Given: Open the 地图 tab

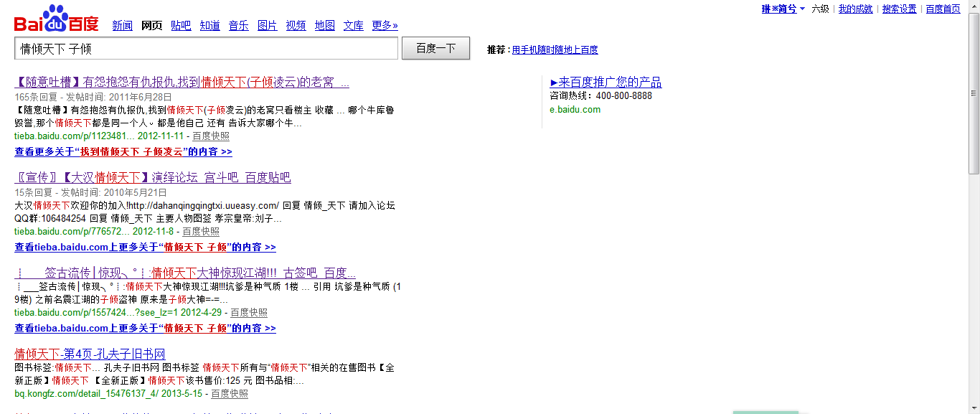Looking at the screenshot, I should (324, 25).
